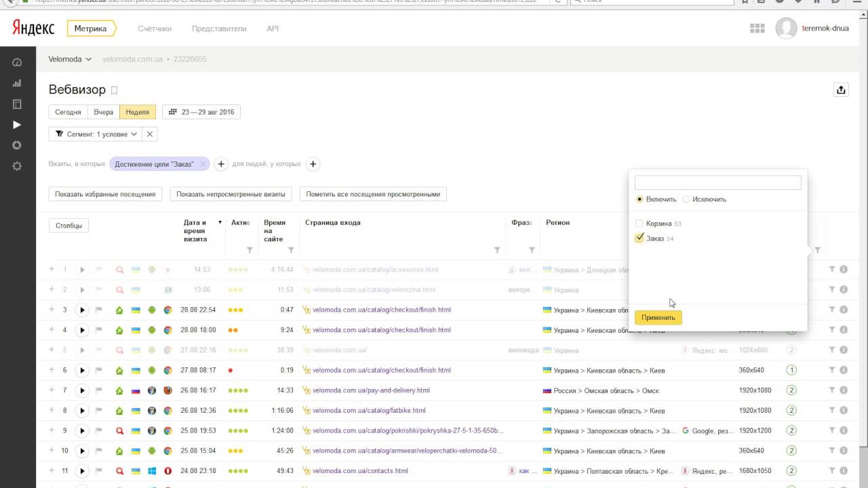
Task: Add a visit condition with plus button
Action: pyautogui.click(x=220, y=164)
